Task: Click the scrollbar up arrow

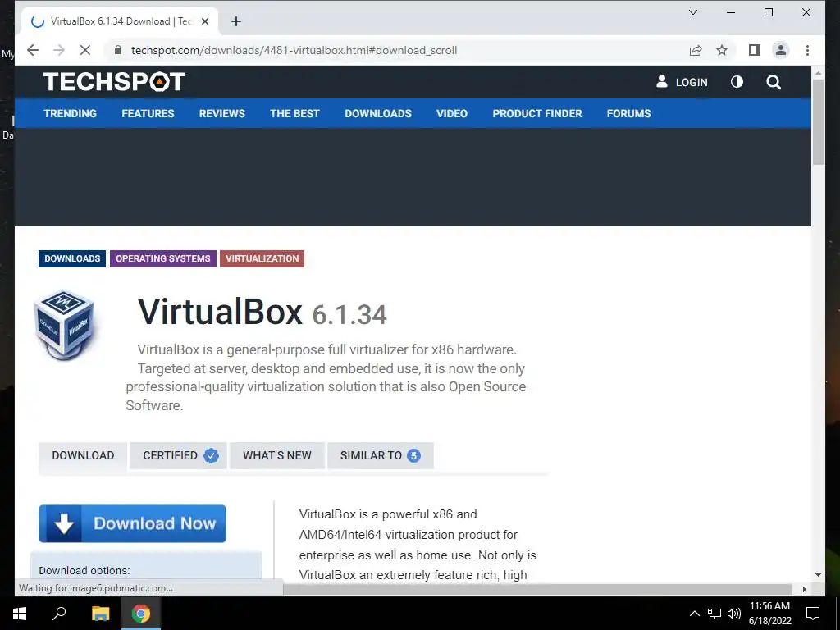Action: click(818, 72)
